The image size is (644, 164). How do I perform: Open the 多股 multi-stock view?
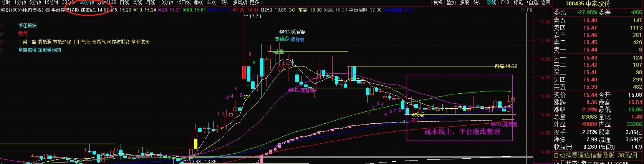464,2
